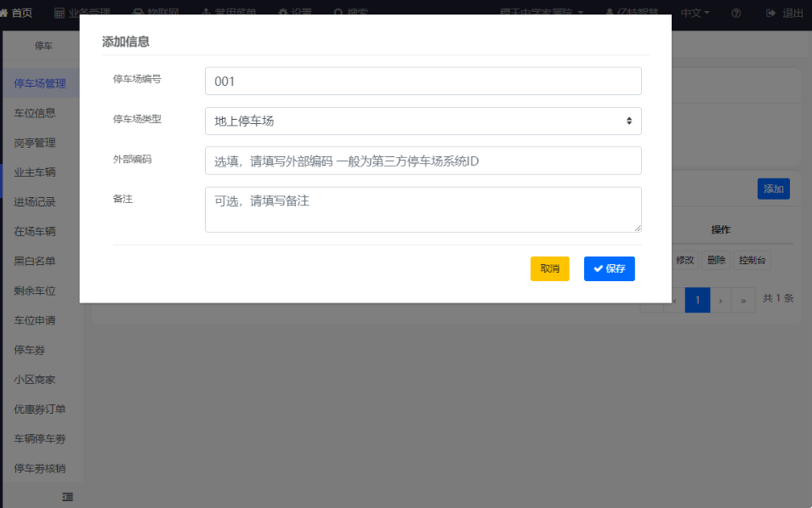Click the 退出 logout icon
Viewport: 812px width, 508px height.
tap(770, 13)
